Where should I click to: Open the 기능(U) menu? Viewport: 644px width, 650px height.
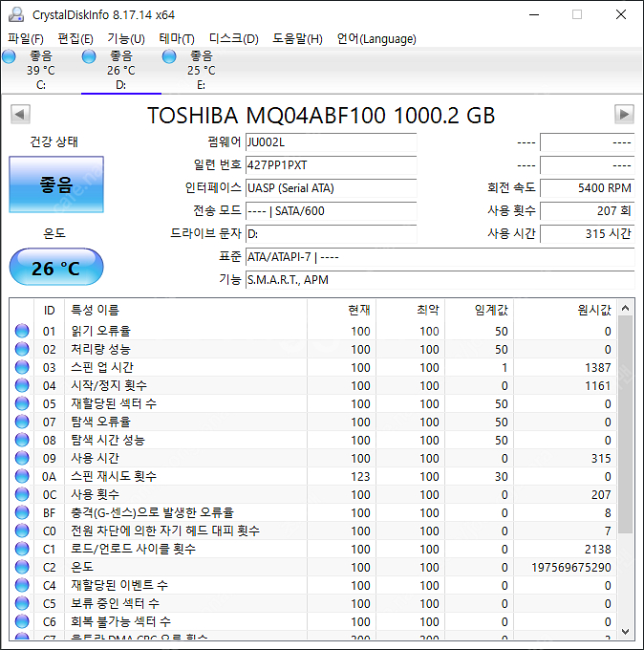coord(126,39)
